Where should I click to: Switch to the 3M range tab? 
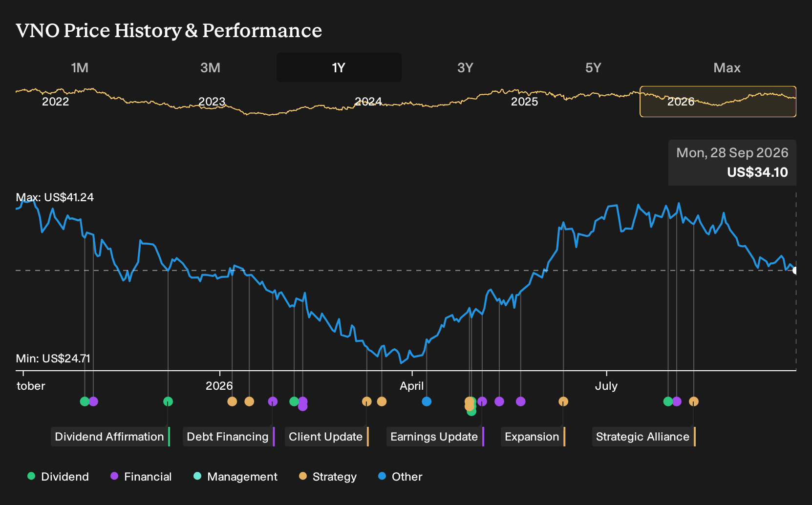[x=210, y=67]
